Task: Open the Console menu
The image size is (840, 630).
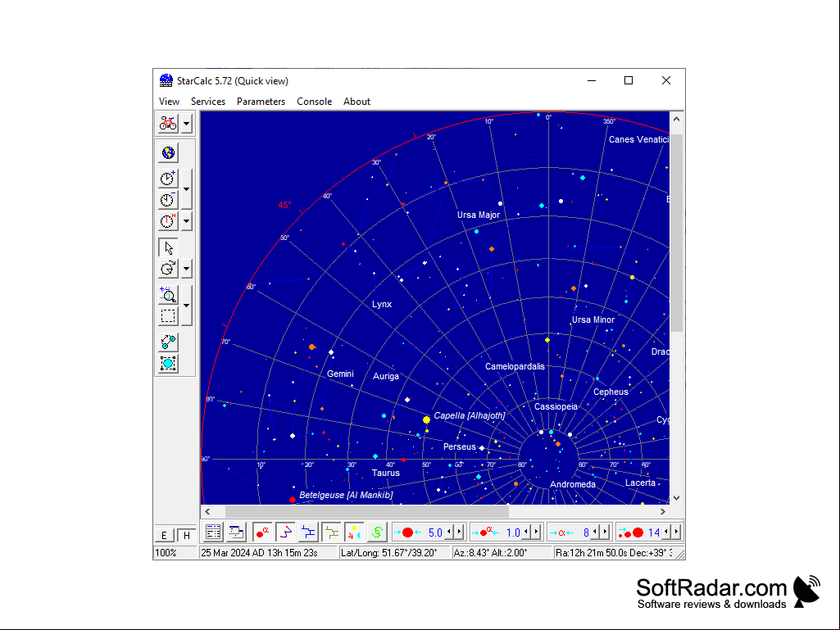Action: (x=315, y=102)
